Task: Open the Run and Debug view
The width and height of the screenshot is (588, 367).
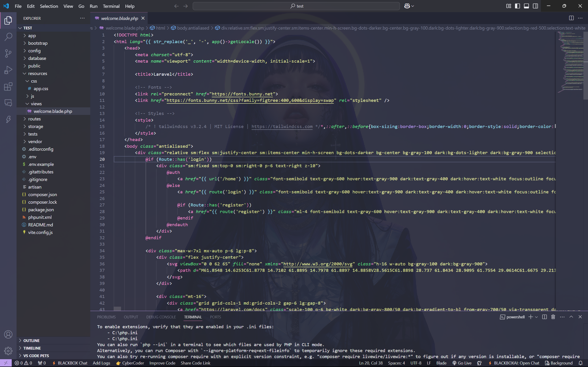Action: 8,70
